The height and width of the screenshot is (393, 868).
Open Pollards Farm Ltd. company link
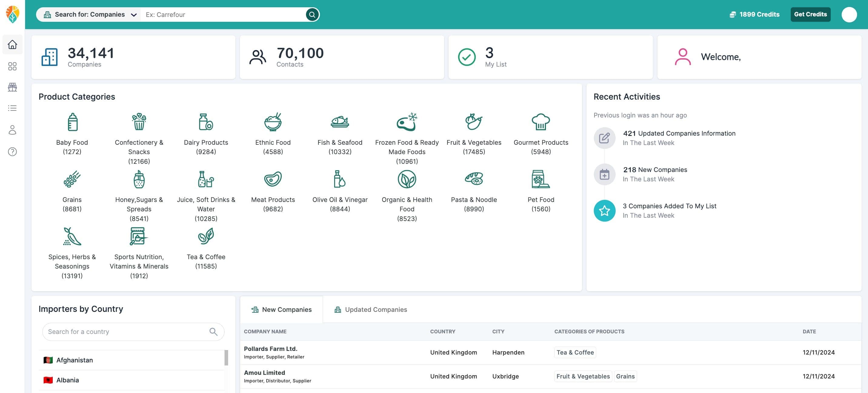click(271, 349)
